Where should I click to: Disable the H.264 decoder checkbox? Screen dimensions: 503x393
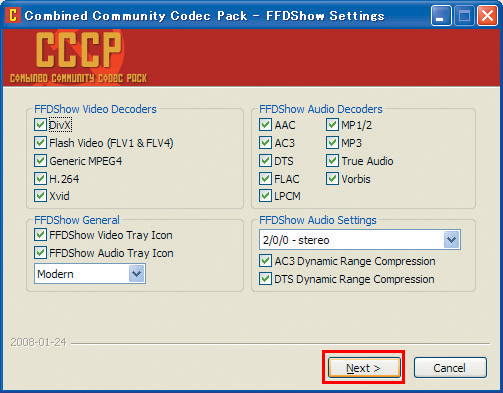[40, 179]
